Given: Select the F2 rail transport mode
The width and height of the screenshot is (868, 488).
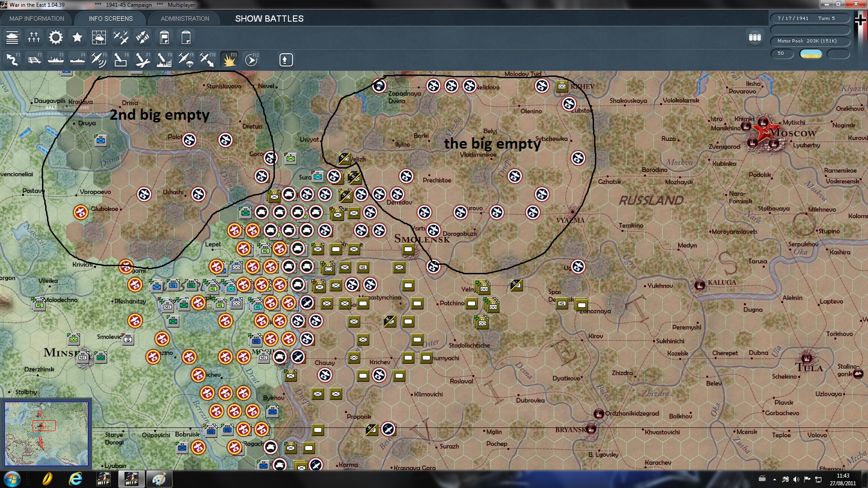Looking at the screenshot, I should pyautogui.click(x=34, y=60).
